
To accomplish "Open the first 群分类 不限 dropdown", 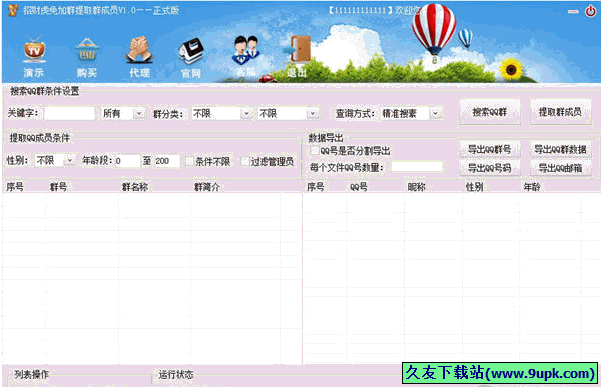I will 246,113.
